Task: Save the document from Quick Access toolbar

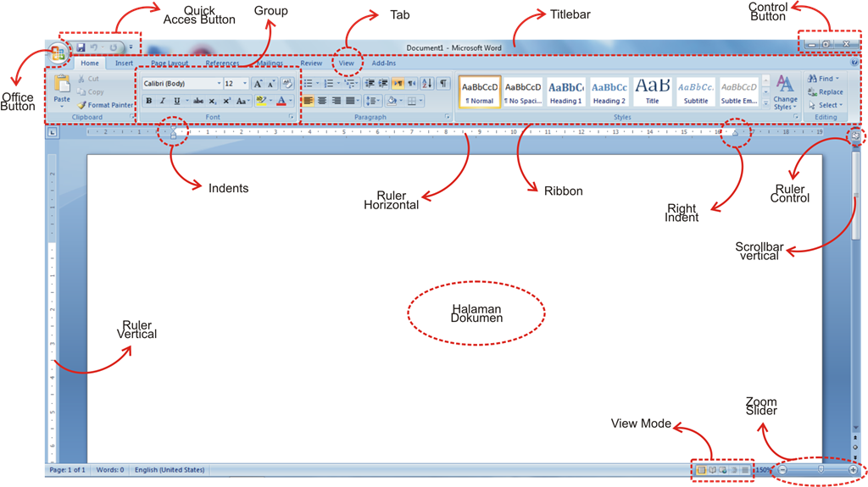Action: tap(81, 47)
